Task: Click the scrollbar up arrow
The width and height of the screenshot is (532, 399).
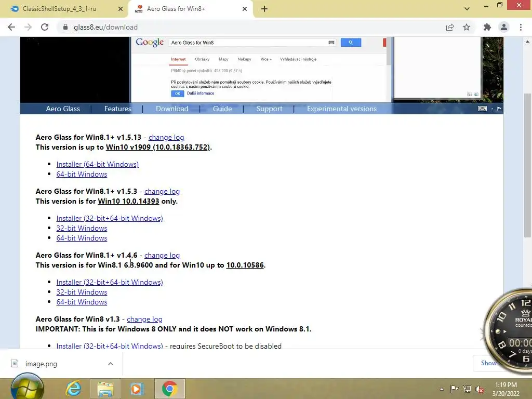Action: pos(527,42)
